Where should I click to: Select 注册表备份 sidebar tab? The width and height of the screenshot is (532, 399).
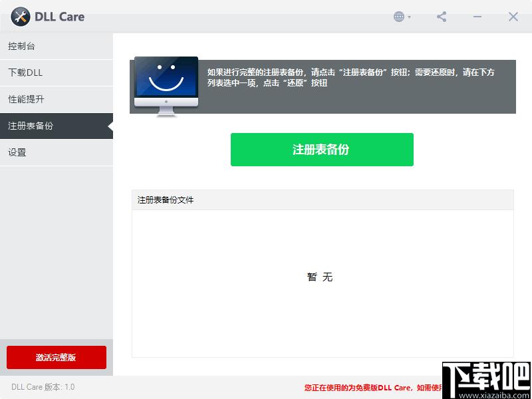coord(57,126)
